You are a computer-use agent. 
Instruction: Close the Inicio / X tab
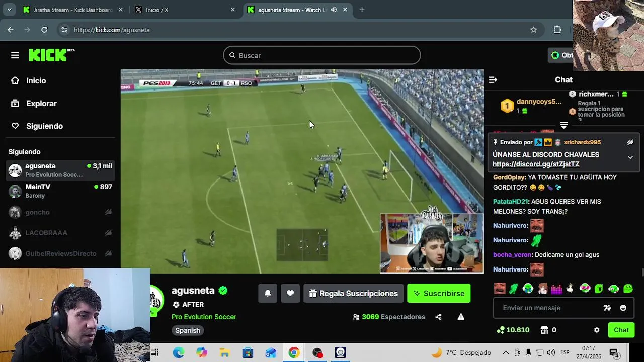[232, 10]
